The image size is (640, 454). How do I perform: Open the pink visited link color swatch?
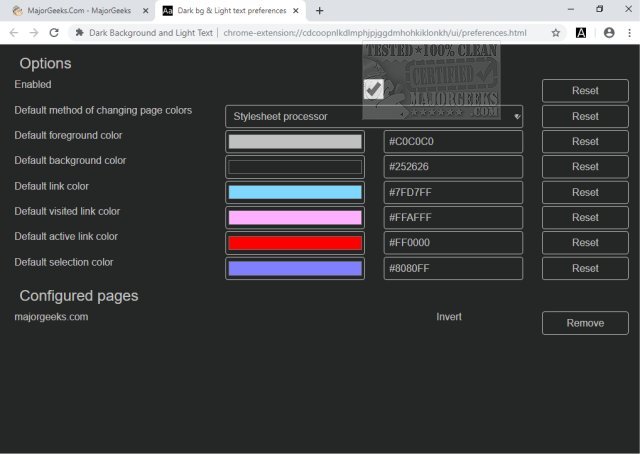click(x=295, y=218)
